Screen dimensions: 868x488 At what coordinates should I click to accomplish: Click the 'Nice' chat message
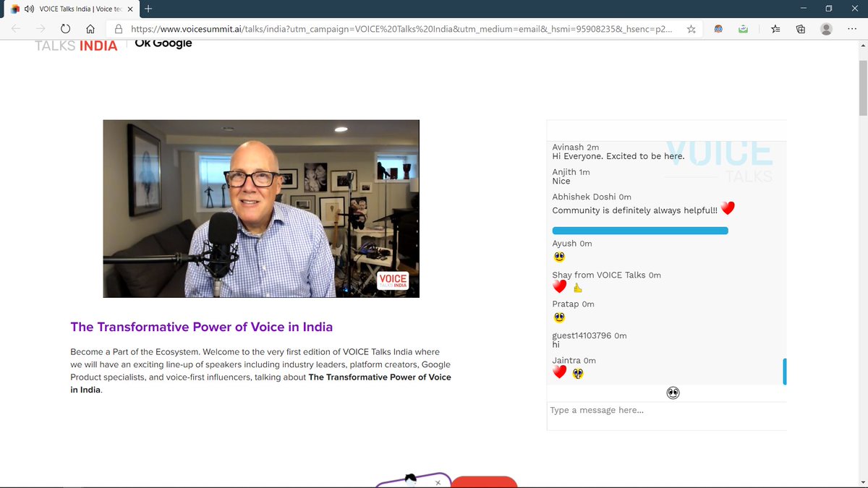561,181
